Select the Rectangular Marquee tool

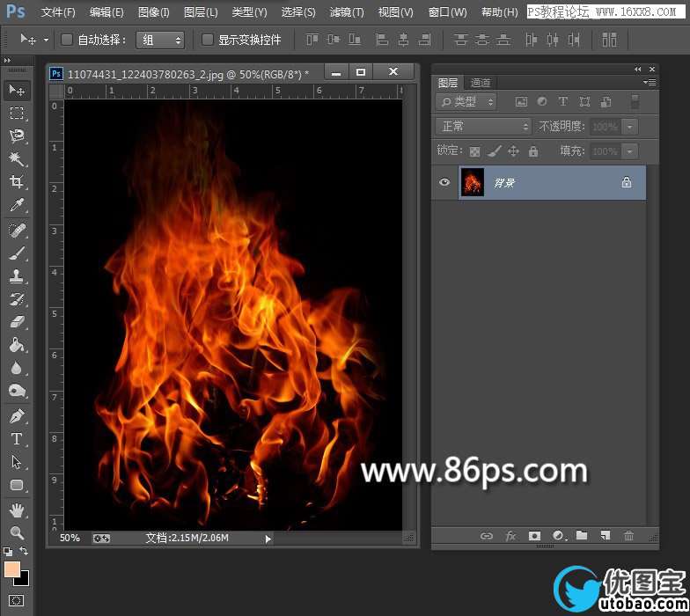click(x=17, y=113)
